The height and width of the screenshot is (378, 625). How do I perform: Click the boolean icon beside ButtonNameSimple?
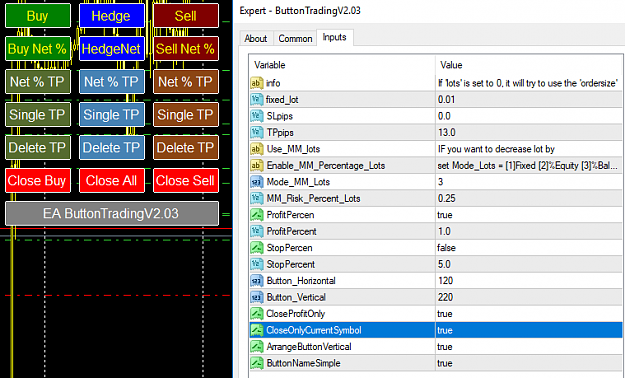257,363
